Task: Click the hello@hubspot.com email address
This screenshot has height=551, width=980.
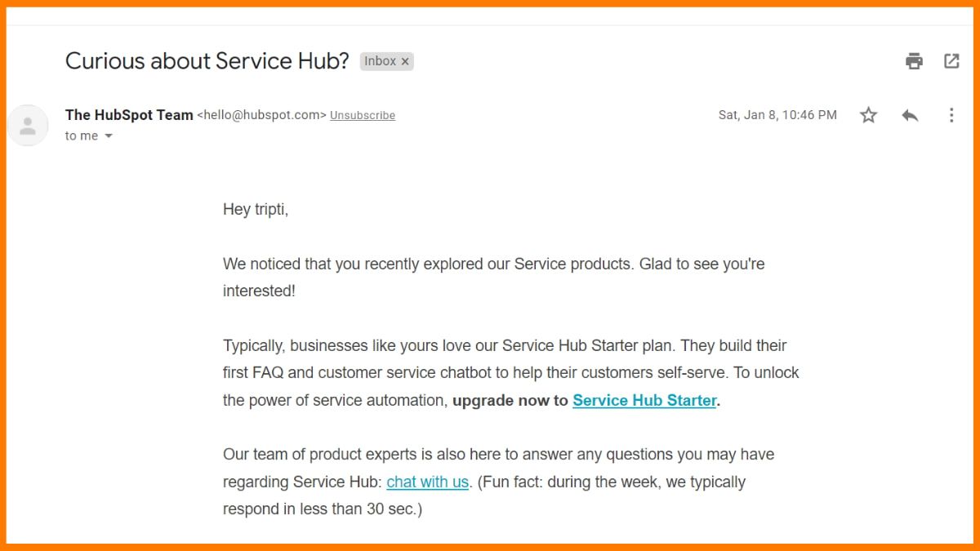Action: point(261,115)
